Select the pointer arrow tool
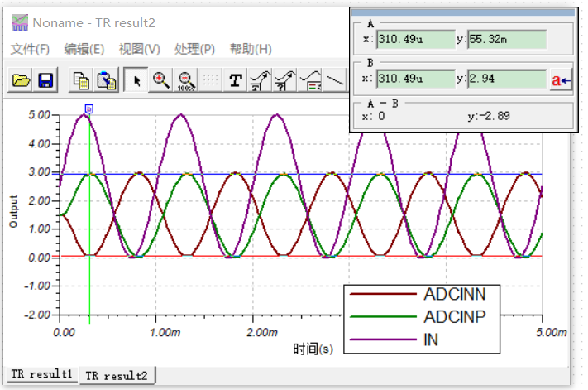This screenshot has height=390, width=588. [136, 80]
